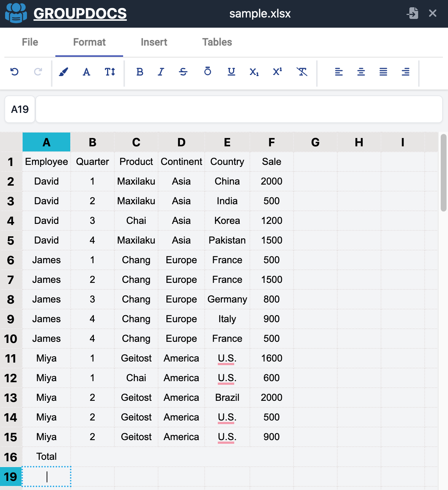448x490 pixels.
Task: Open the File menu
Action: pyautogui.click(x=30, y=42)
